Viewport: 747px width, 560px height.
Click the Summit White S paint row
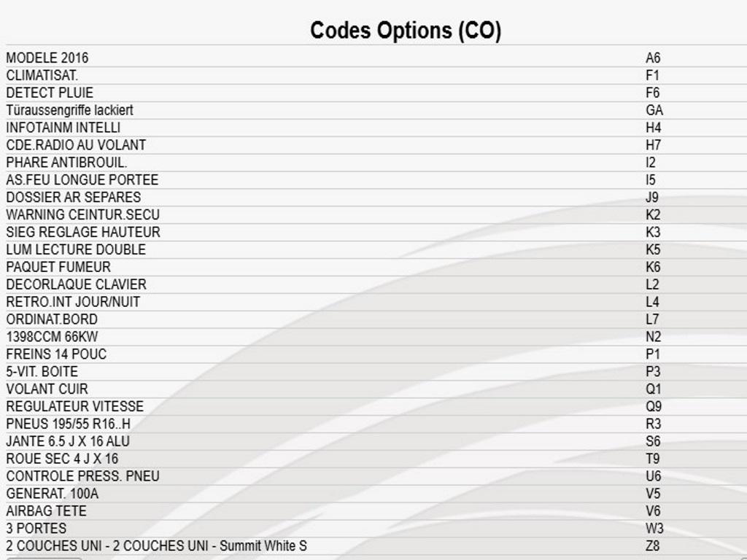[x=373, y=546]
